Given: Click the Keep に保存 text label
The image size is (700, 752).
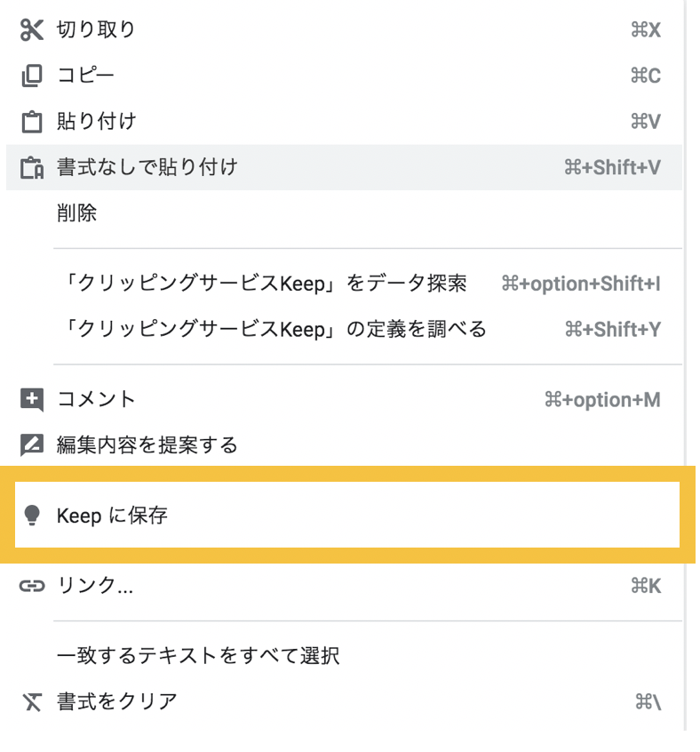Looking at the screenshot, I should (112, 516).
